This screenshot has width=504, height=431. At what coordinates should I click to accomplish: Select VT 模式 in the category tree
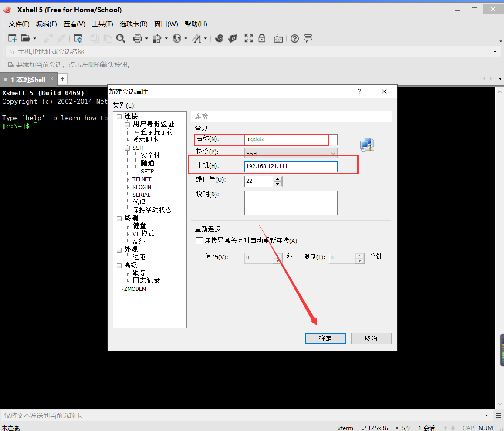(143, 234)
